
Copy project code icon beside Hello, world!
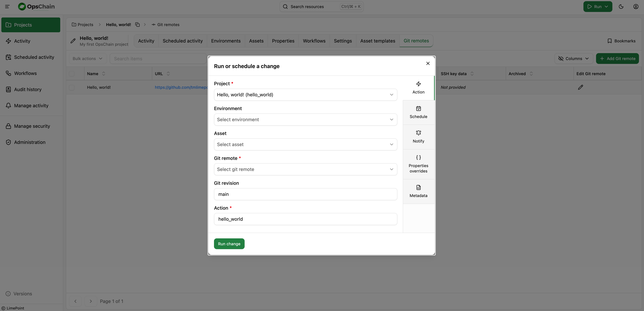click(137, 25)
